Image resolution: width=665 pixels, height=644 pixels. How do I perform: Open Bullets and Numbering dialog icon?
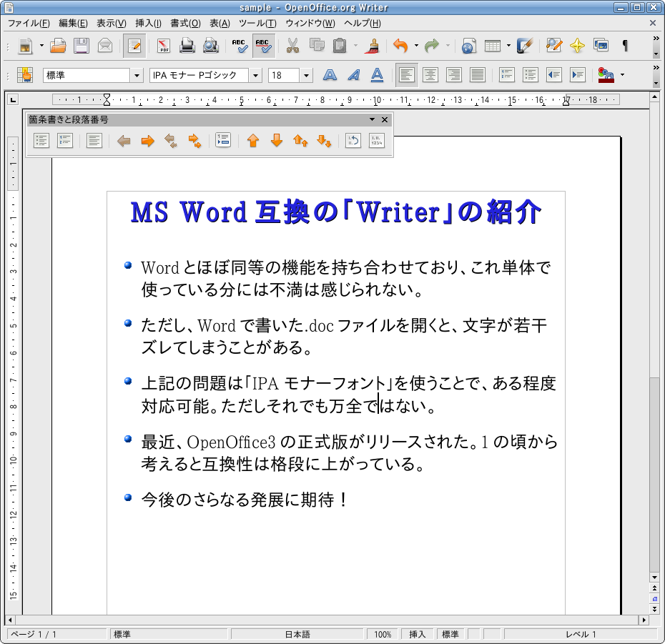(377, 141)
